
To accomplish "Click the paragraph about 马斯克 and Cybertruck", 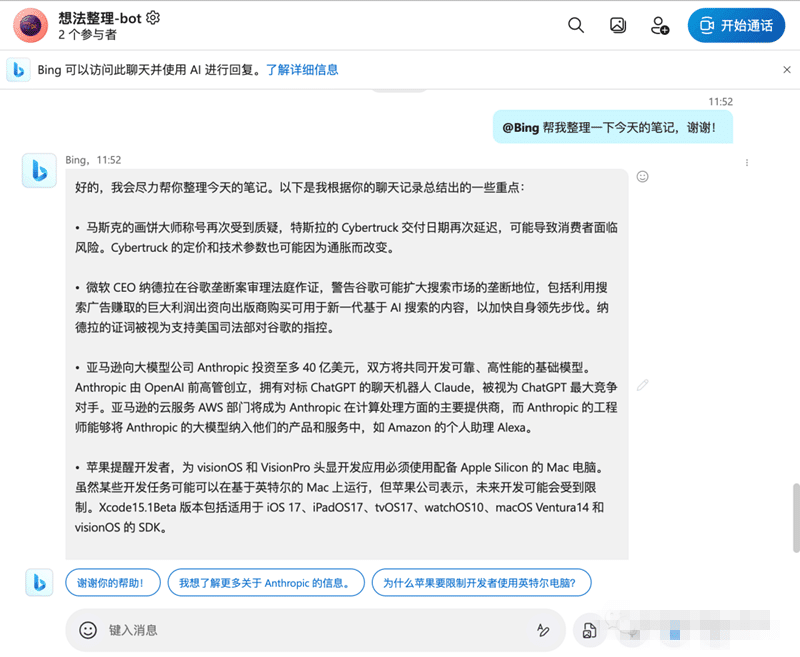I will [346, 237].
